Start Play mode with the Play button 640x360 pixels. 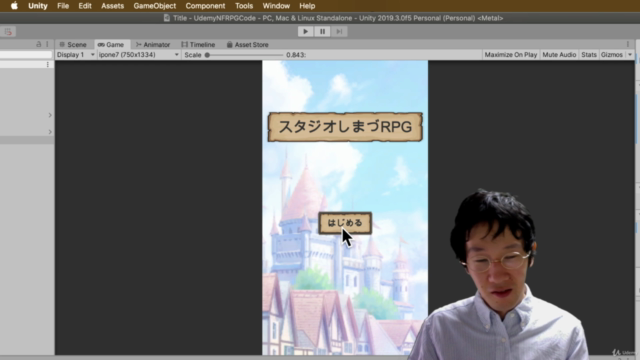coord(305,31)
